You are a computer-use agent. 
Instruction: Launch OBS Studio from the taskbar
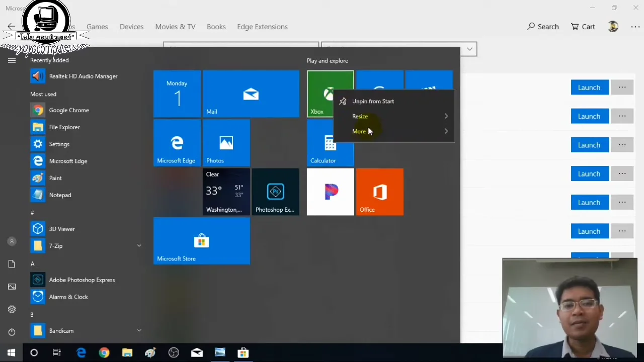pyautogui.click(x=174, y=352)
